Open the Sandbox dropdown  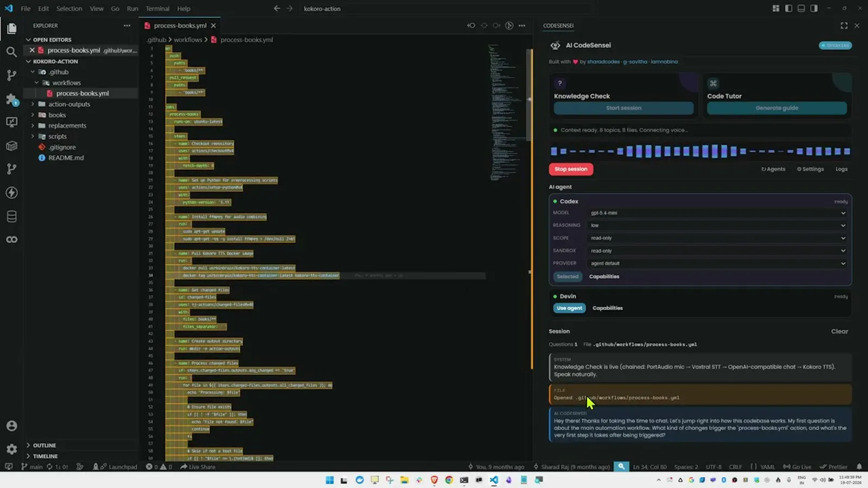pos(717,251)
